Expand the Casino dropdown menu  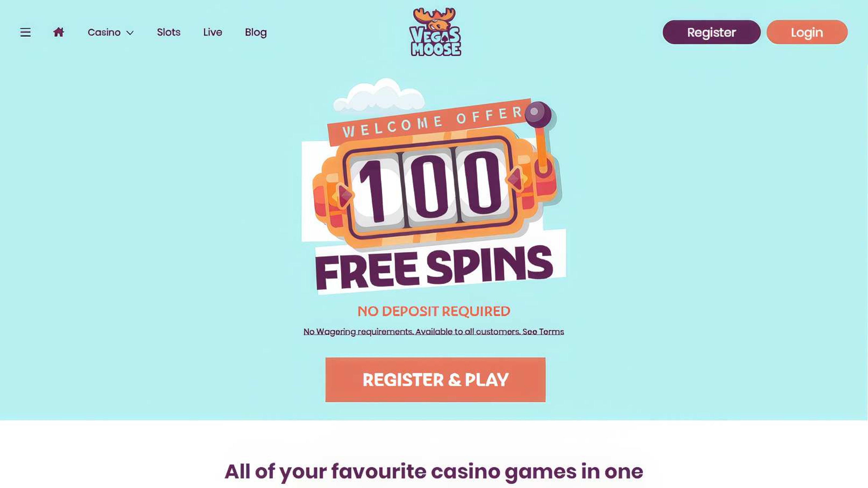click(x=104, y=32)
